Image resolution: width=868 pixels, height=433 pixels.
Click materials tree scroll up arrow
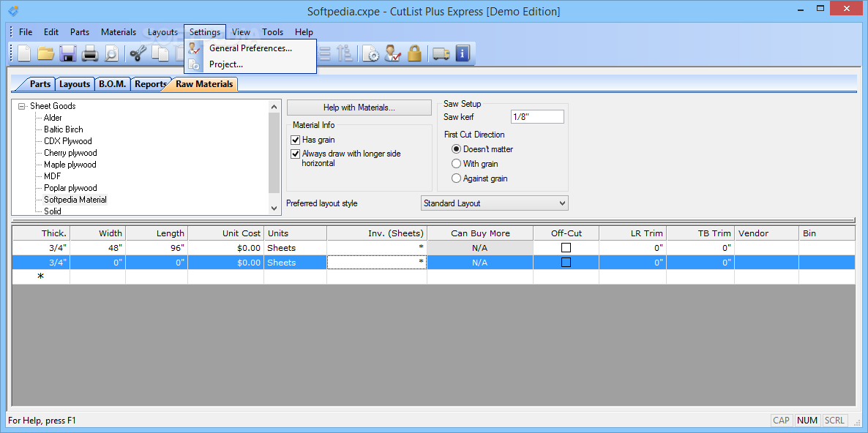[274, 106]
